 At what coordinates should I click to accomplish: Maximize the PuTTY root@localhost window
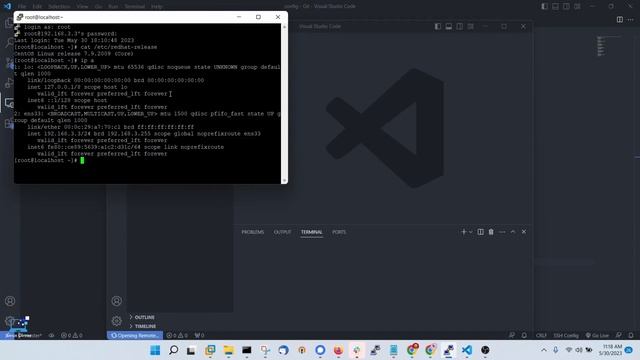(x=258, y=17)
